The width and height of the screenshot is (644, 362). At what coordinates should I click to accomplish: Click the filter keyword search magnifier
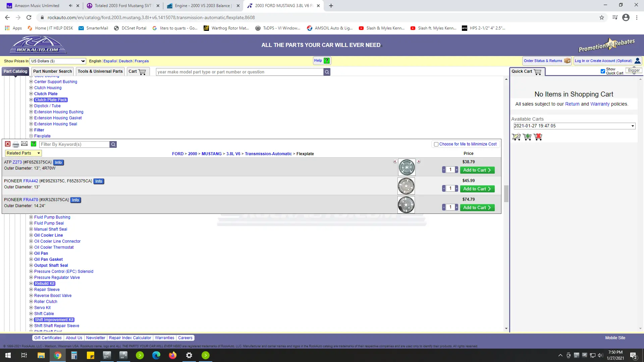pyautogui.click(x=113, y=144)
